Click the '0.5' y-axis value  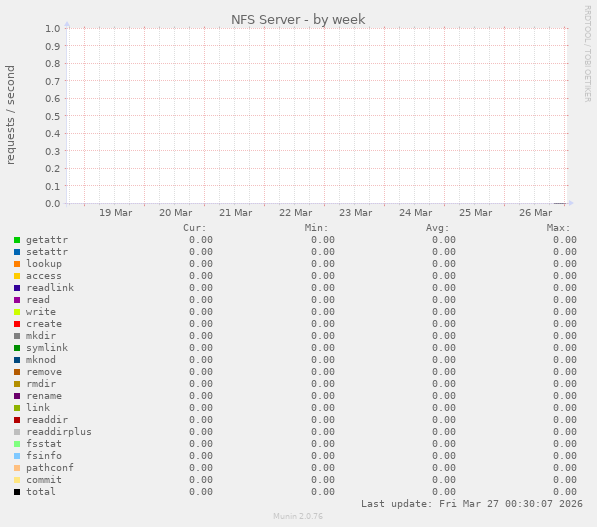53,116
